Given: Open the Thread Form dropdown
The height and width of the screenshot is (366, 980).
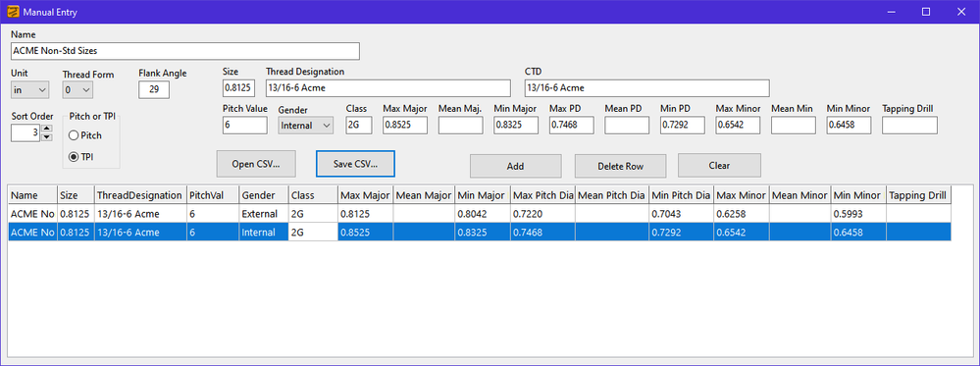Looking at the screenshot, I should tap(77, 90).
